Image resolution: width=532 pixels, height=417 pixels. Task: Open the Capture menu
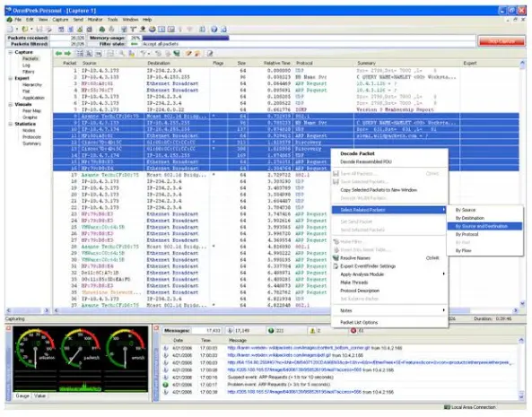pyautogui.click(x=60, y=20)
